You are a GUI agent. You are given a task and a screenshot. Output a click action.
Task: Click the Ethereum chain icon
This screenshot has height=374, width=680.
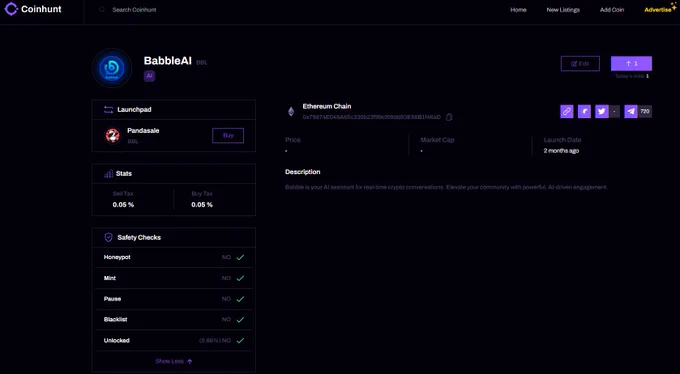pyautogui.click(x=291, y=112)
